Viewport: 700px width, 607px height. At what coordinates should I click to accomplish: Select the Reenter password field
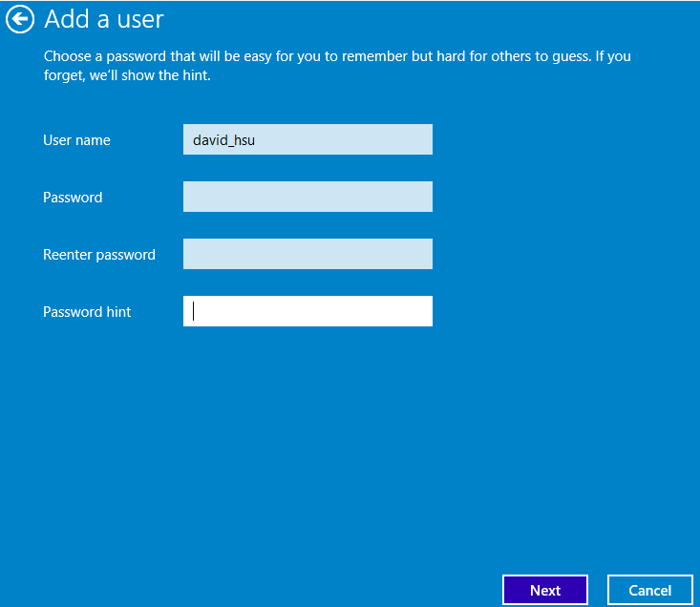(308, 254)
